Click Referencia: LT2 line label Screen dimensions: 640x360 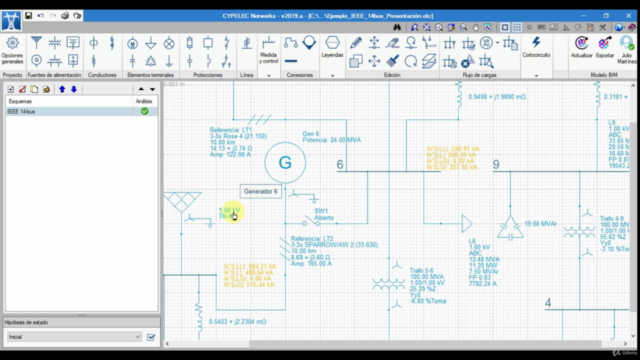(x=312, y=238)
